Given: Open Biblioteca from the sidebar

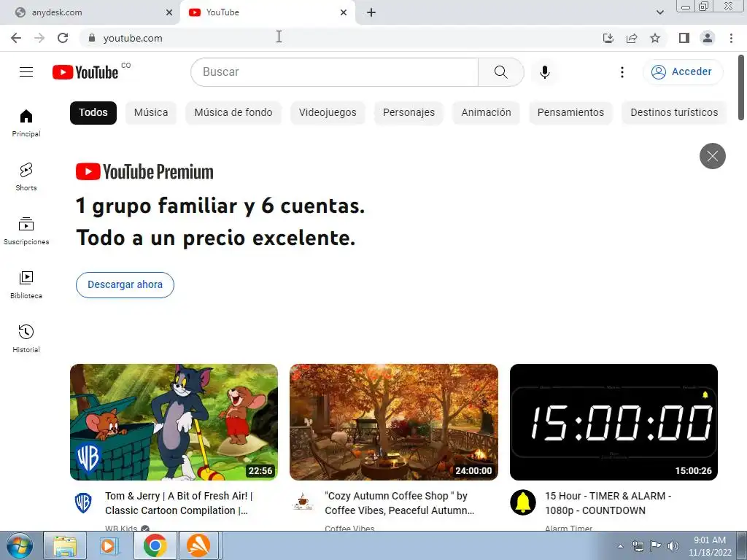Looking at the screenshot, I should tap(26, 284).
